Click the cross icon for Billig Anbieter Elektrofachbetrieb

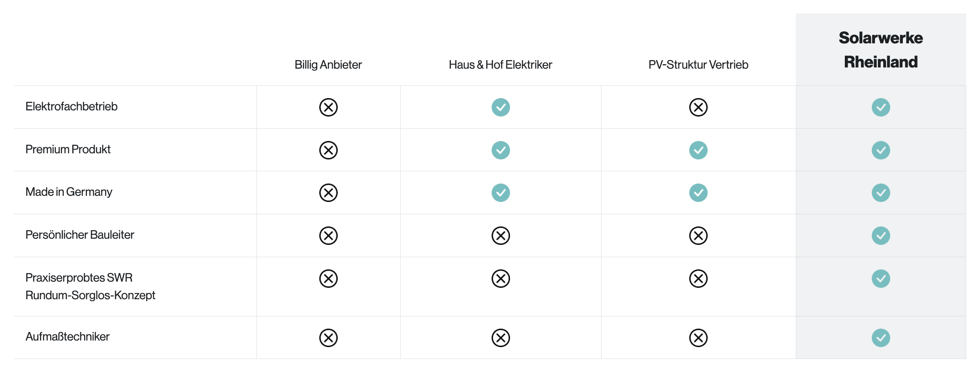(328, 108)
